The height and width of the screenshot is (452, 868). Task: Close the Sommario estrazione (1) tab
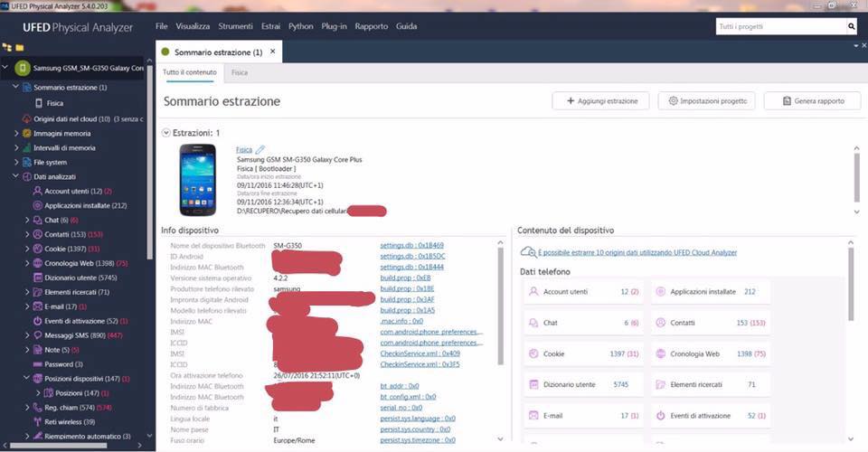coord(272,52)
